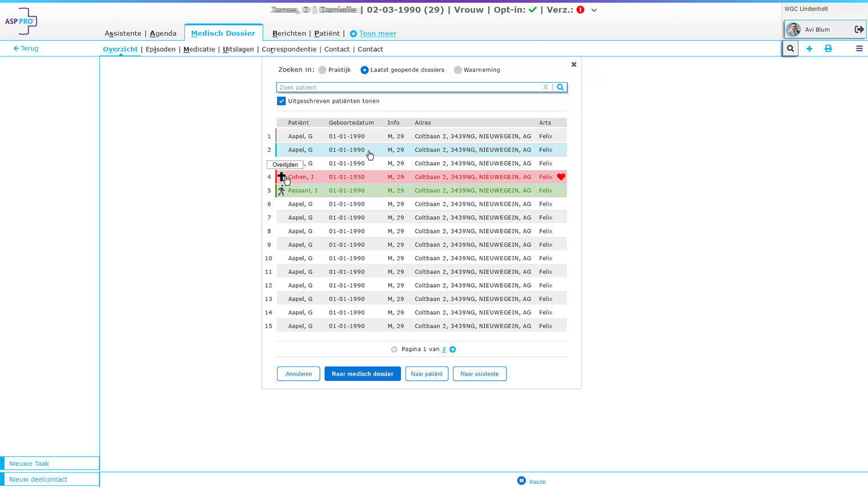Click the search magnifier in top toolbar
This screenshot has height=488, width=868.
(790, 49)
